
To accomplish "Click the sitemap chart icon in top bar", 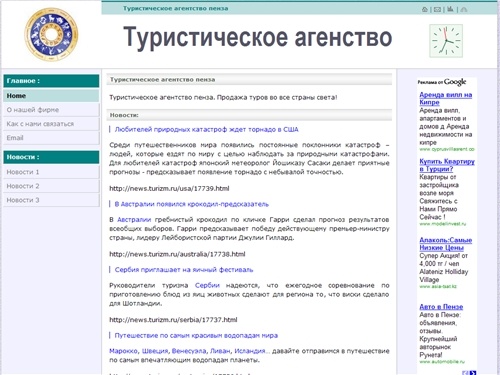I will (x=450, y=9).
